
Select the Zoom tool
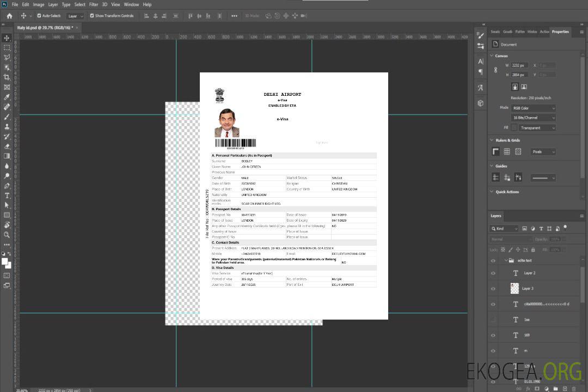7,235
